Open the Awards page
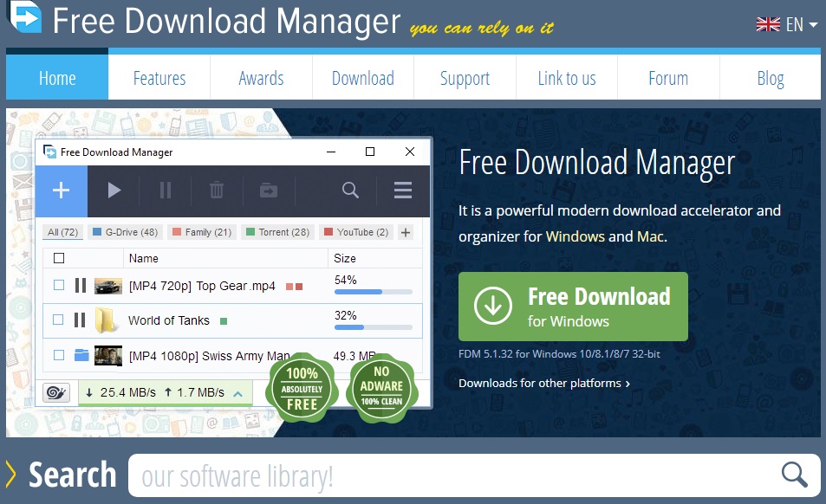 tap(261, 78)
